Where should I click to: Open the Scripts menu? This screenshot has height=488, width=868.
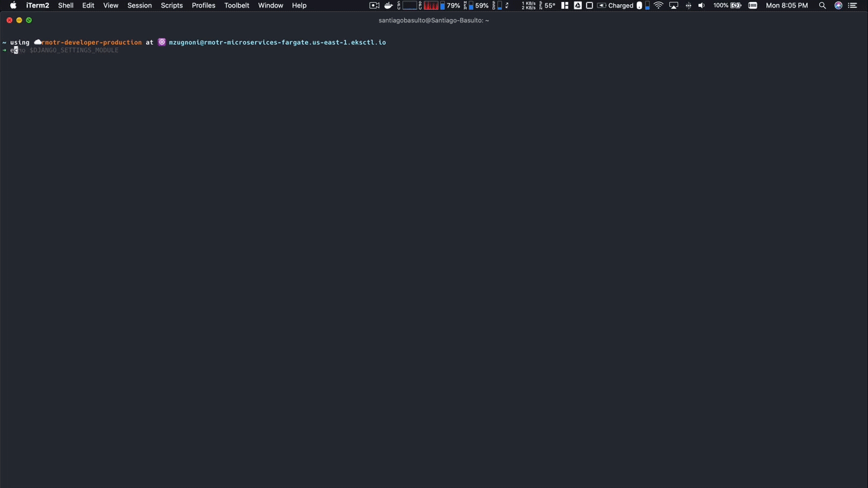(x=172, y=5)
